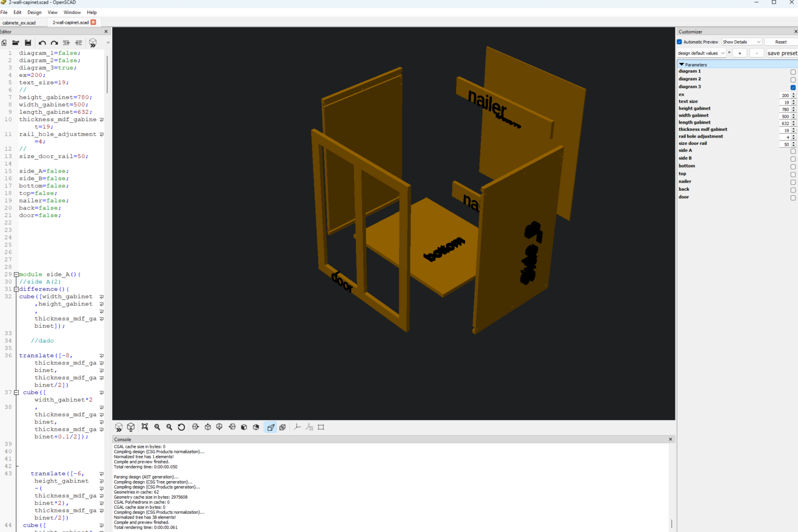Enable the side B checkbox
798x532 pixels.
pos(793,159)
